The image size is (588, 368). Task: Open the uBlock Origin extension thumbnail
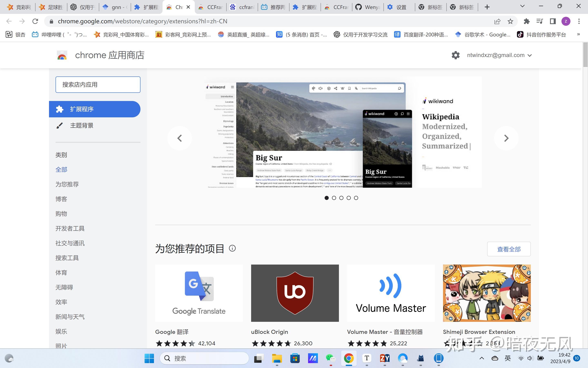coord(295,293)
